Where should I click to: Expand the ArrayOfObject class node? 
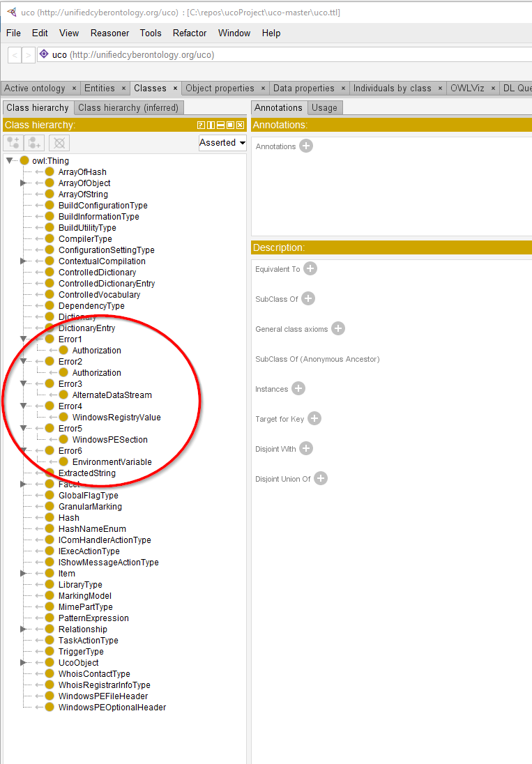pyautogui.click(x=23, y=183)
